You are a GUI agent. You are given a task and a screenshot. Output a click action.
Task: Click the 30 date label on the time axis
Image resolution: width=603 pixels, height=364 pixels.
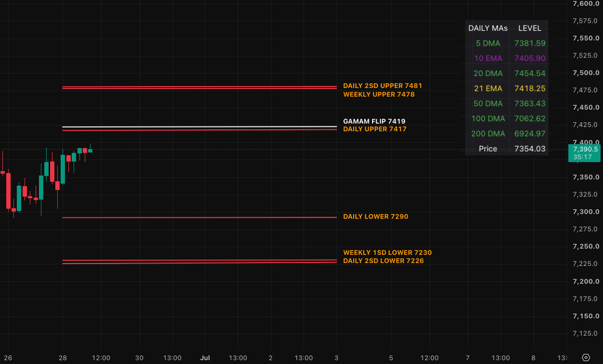tap(139, 358)
